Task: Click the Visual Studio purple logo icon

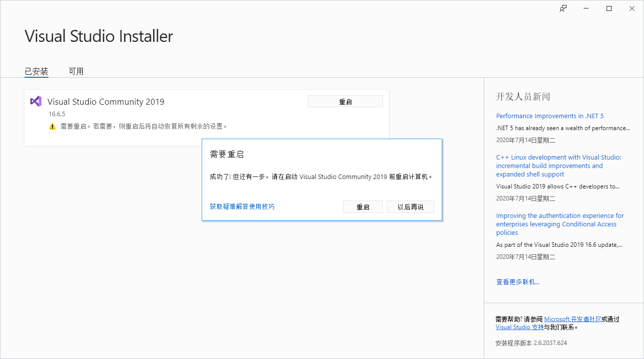Action: tap(36, 101)
